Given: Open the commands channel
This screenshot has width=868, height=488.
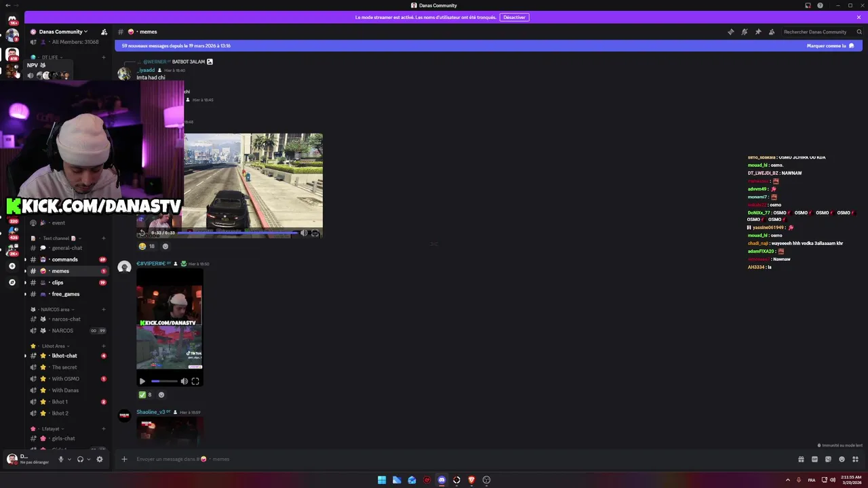Looking at the screenshot, I should [66, 260].
